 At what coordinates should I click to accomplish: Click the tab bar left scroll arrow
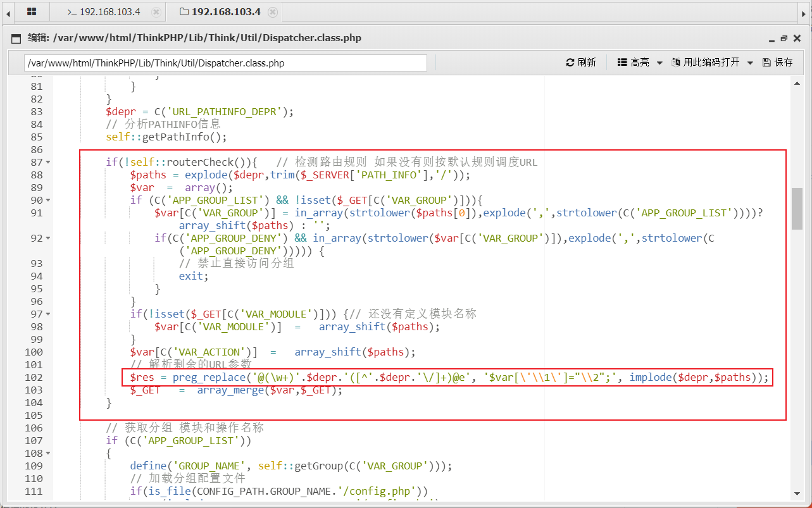tap(8, 12)
